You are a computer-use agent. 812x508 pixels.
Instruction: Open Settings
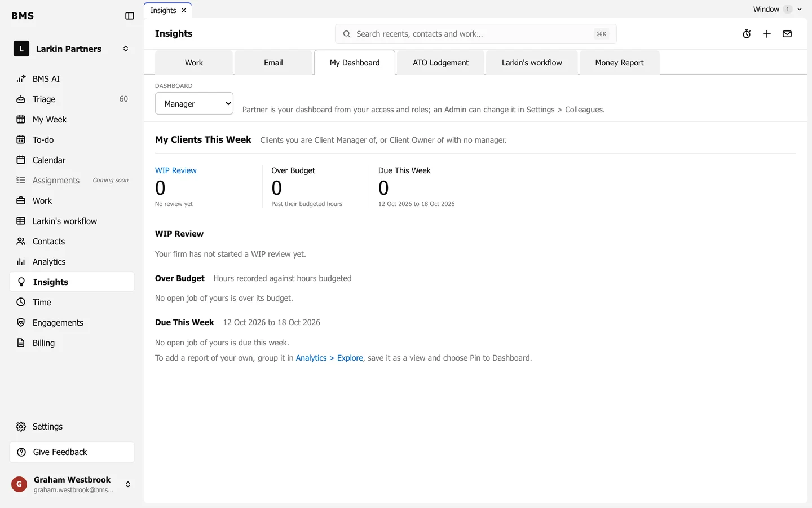[72, 427]
